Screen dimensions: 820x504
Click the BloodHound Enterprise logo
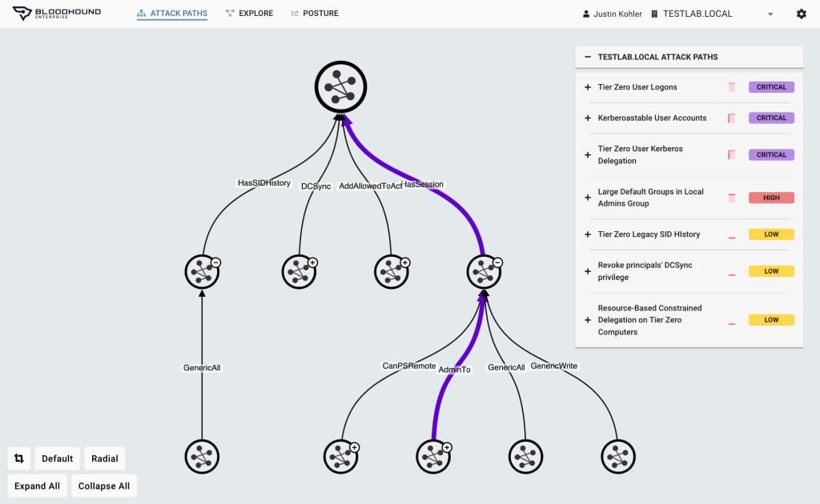tap(57, 13)
